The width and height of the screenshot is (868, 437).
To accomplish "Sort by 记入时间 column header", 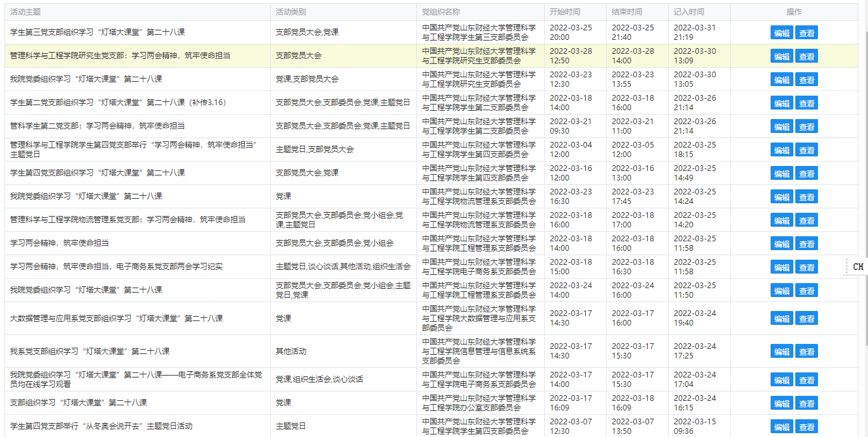I will (688, 12).
